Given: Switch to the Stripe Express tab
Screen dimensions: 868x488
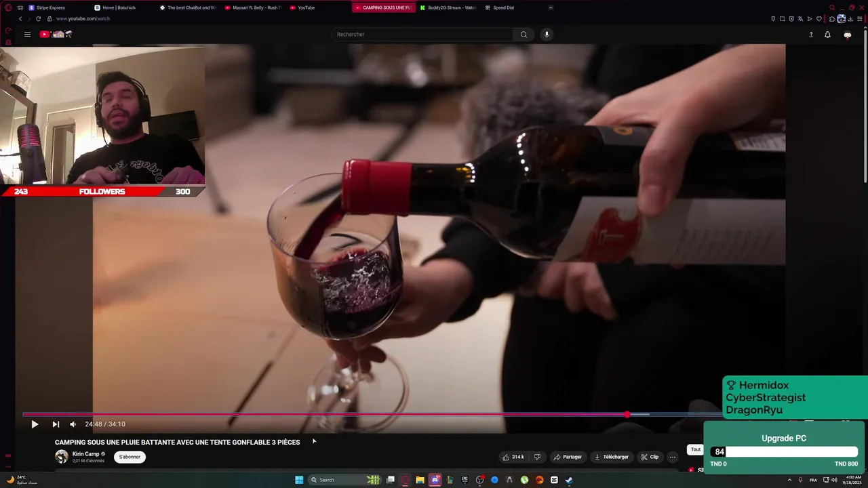Looking at the screenshot, I should [51, 7].
